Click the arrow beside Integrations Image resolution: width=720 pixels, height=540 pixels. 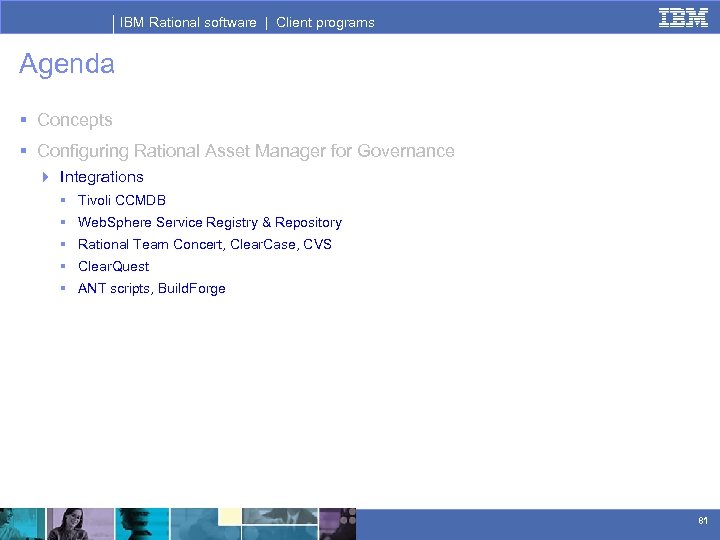(45, 177)
